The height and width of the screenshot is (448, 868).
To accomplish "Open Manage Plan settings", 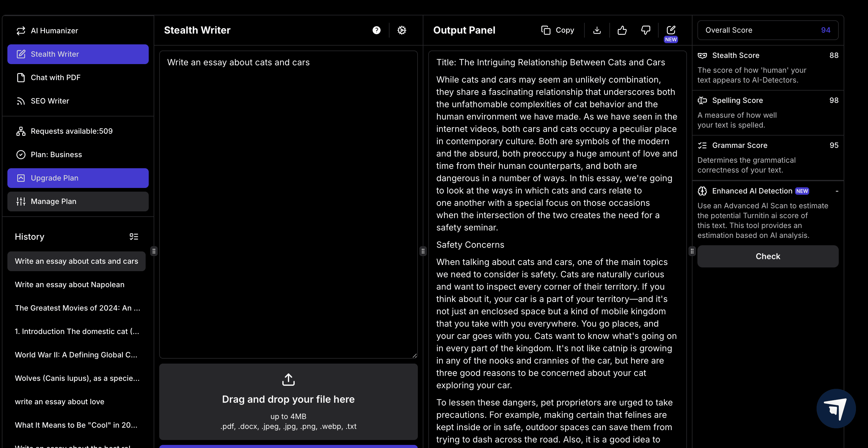I will click(78, 202).
